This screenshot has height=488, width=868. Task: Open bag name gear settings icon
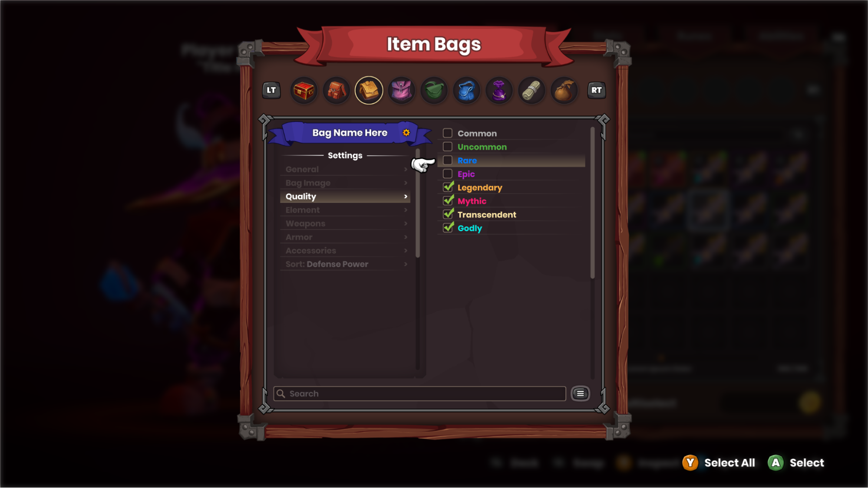click(x=406, y=133)
